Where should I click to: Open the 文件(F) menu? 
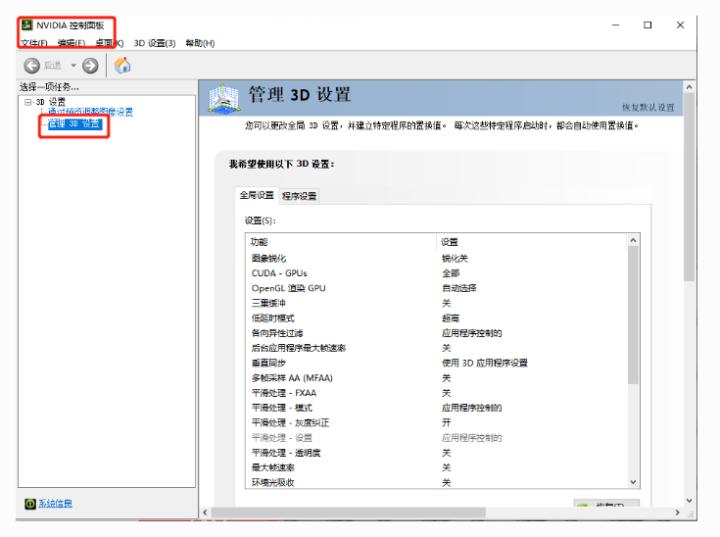34,43
